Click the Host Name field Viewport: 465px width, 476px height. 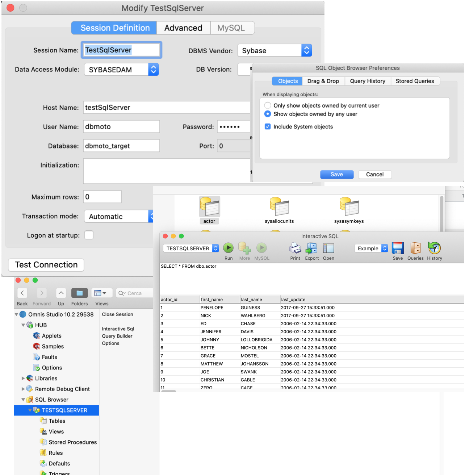pyautogui.click(x=167, y=108)
